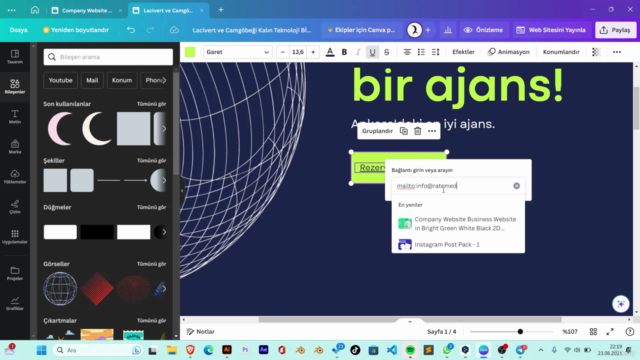This screenshot has width=640, height=360.
Task: Open the Yüklemeler sidebar panel
Action: tap(15, 176)
